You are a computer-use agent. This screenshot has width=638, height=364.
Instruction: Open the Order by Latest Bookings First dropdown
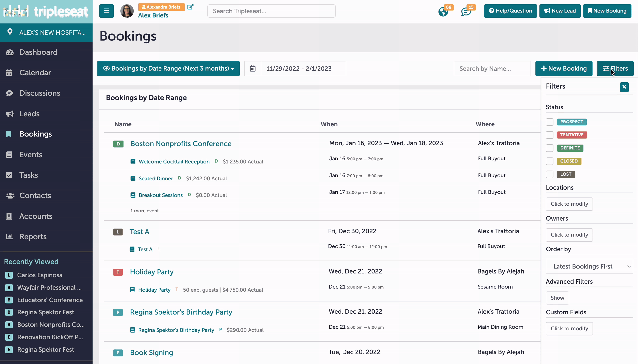589,266
